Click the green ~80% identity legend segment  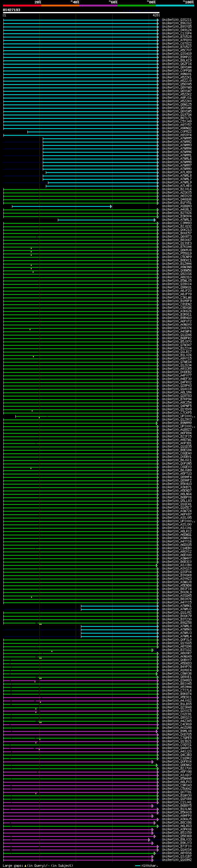click(137, 6)
